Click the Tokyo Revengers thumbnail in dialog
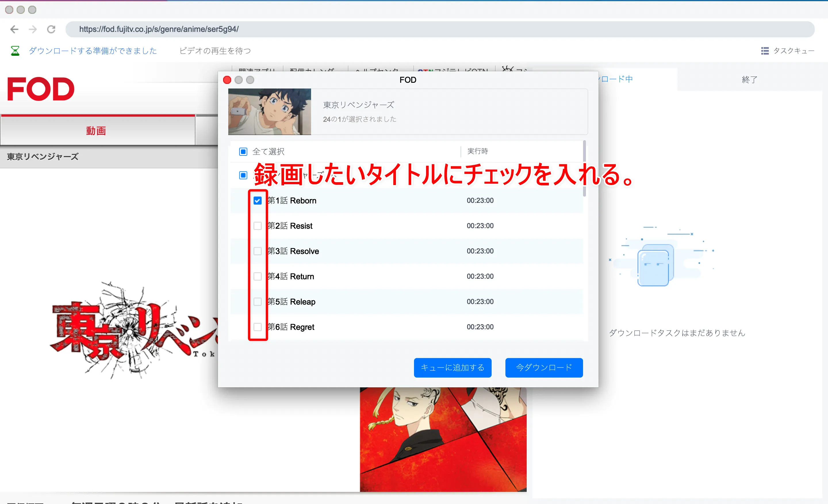The image size is (828, 504). point(269,112)
